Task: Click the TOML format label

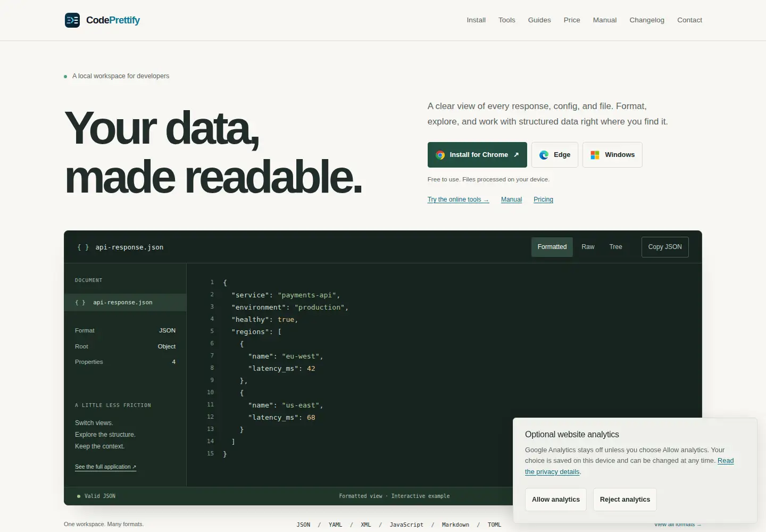Action: [x=495, y=525]
